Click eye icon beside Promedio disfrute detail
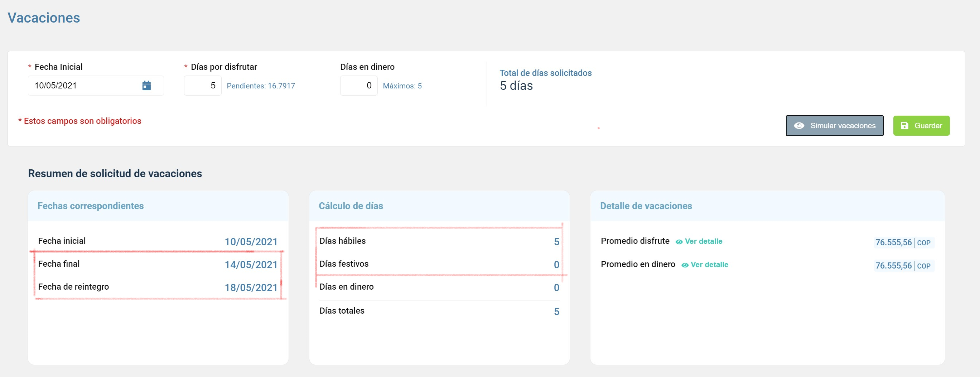This screenshot has height=377, width=980. coord(679,242)
